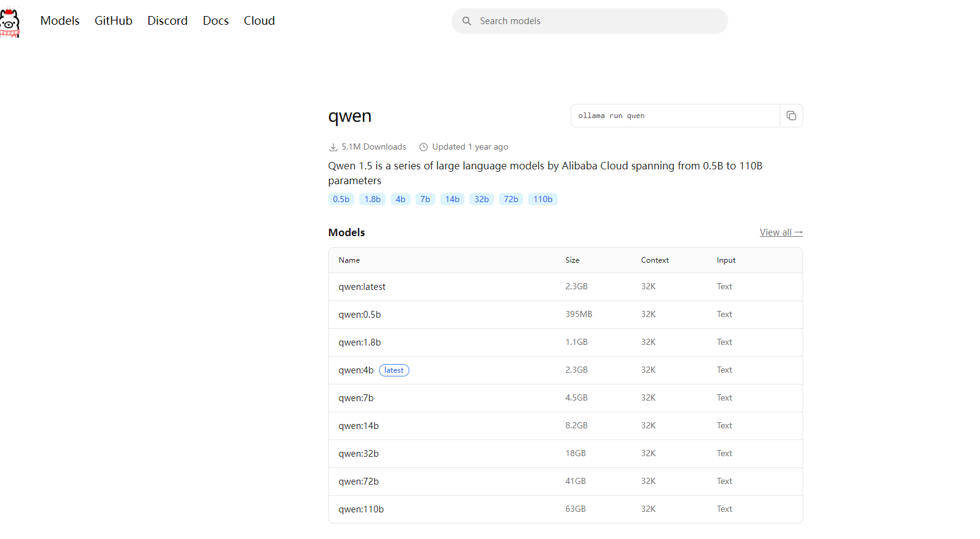
Task: Click the Ollama llama logo
Action: tap(10, 22)
